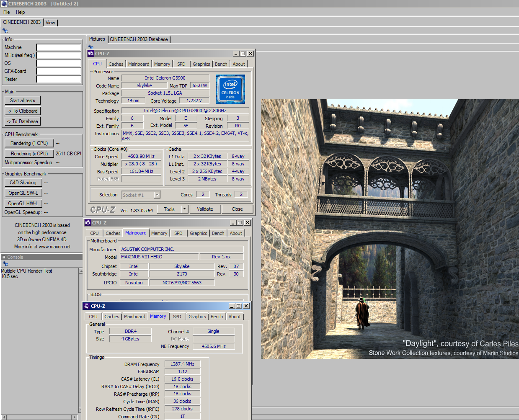Switch to the View tab
The width and height of the screenshot is (519, 420).
point(50,23)
